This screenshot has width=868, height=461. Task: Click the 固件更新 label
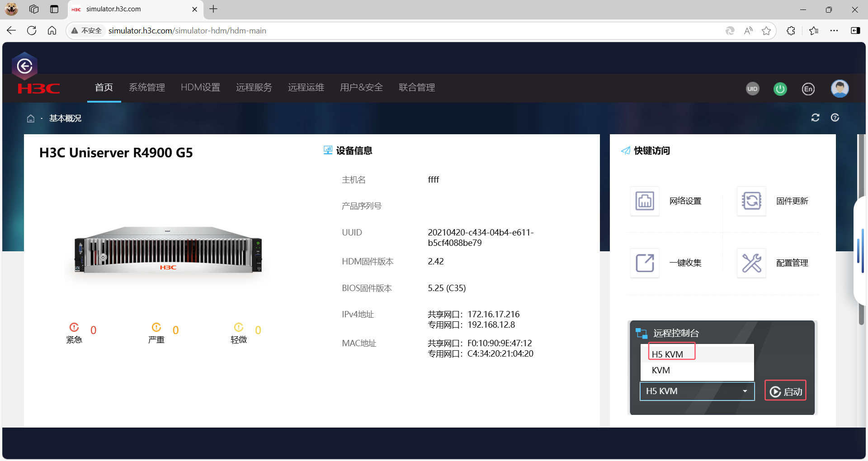[792, 201]
